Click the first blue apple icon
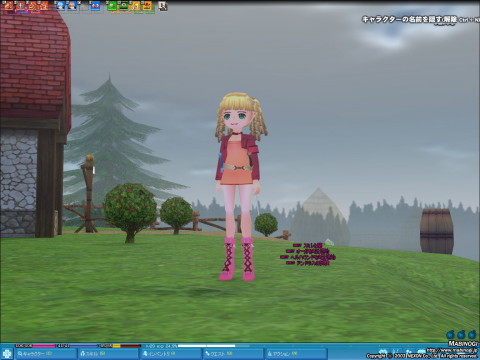 pos(450,334)
